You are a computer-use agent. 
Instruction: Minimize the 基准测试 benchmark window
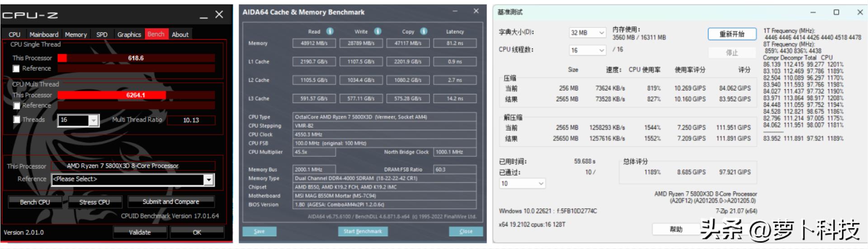click(813, 12)
